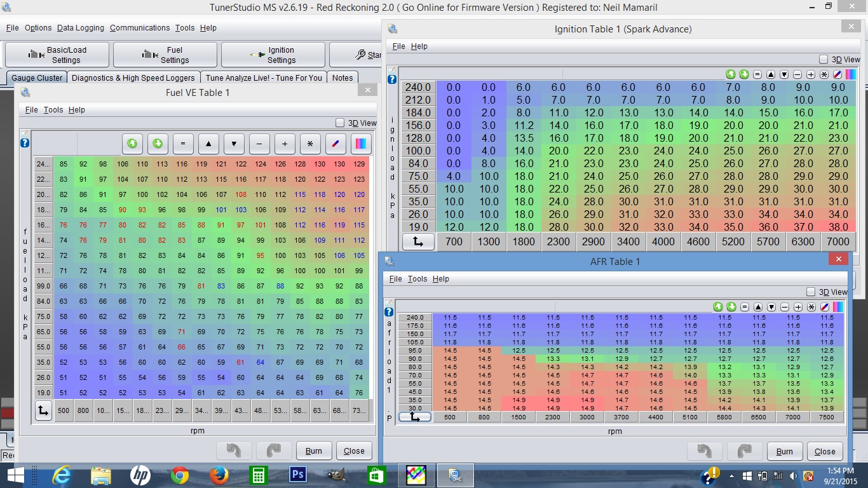
Task: Expand the Fuel Settings dropdown button
Action: (165, 55)
